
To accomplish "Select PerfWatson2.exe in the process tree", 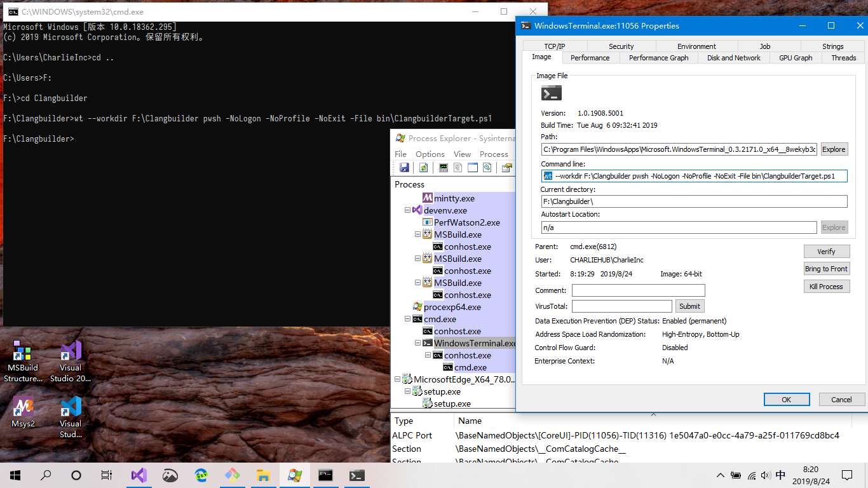I will (x=467, y=222).
